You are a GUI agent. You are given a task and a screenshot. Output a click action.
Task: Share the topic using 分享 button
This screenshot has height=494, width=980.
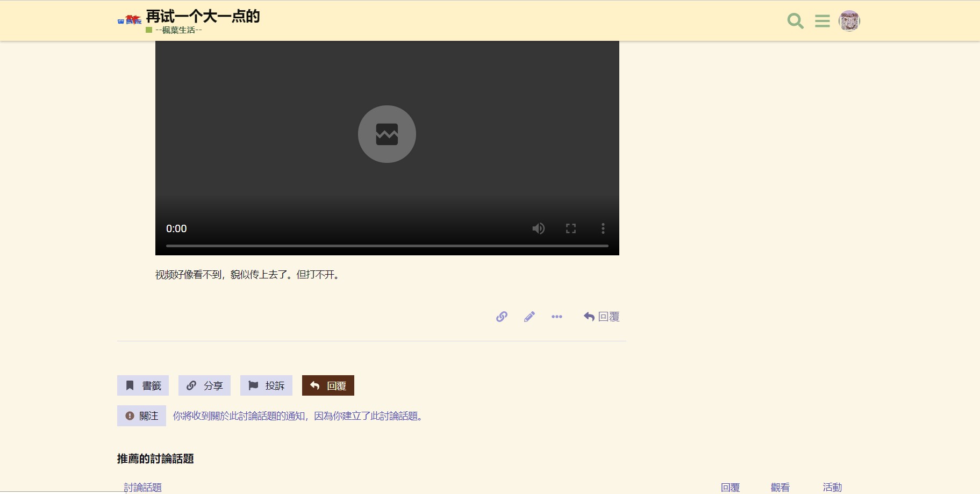tap(204, 385)
